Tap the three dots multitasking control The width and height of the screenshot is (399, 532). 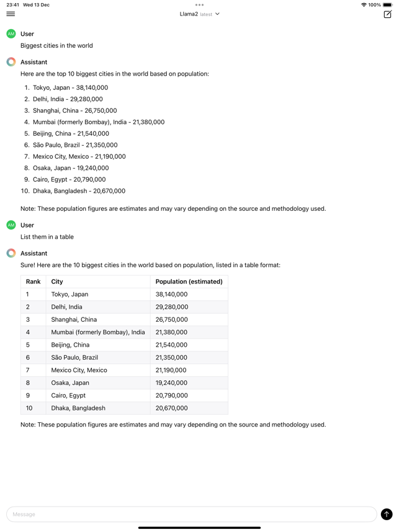click(x=199, y=5)
